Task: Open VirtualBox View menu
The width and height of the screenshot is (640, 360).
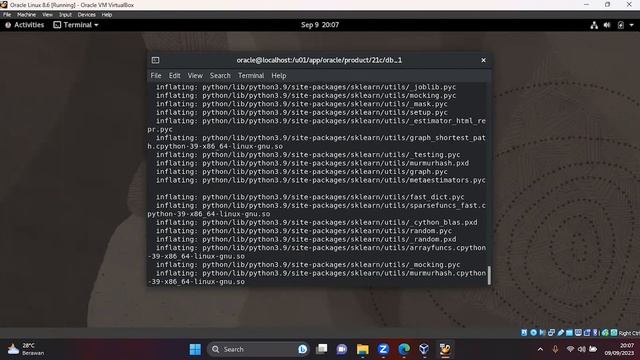Action: [x=47, y=15]
